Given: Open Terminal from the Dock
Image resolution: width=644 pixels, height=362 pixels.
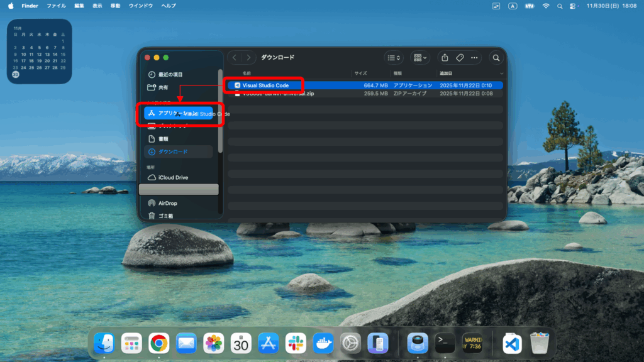Looking at the screenshot, I should tap(445, 343).
